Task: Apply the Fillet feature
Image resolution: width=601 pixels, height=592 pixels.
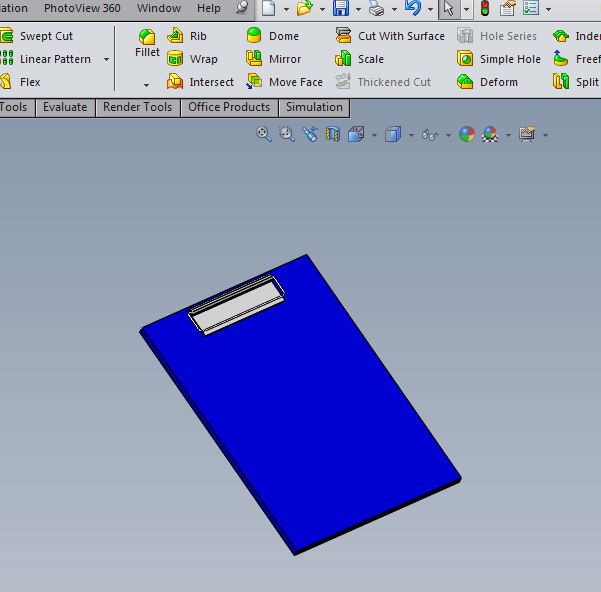Action: pyautogui.click(x=147, y=43)
